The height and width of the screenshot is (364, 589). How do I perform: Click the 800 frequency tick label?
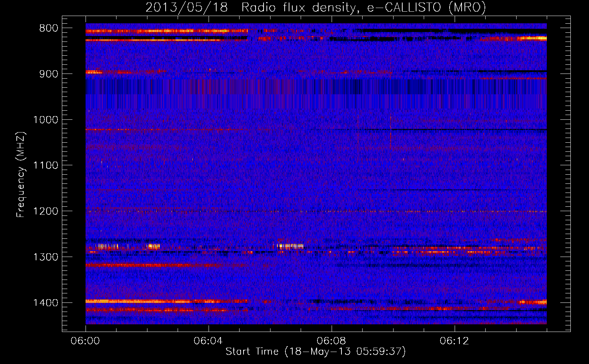pyautogui.click(x=49, y=28)
